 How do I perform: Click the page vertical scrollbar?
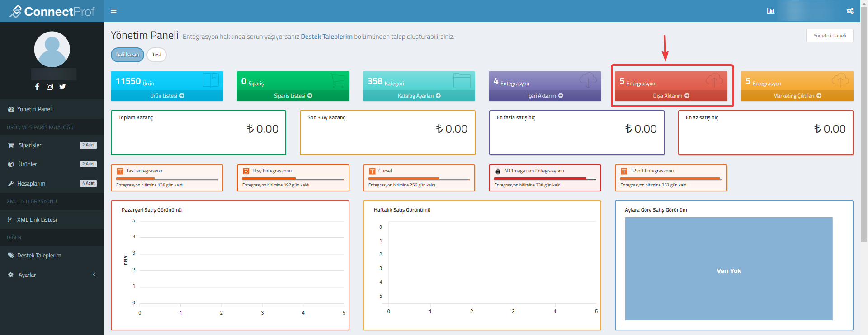864,124
